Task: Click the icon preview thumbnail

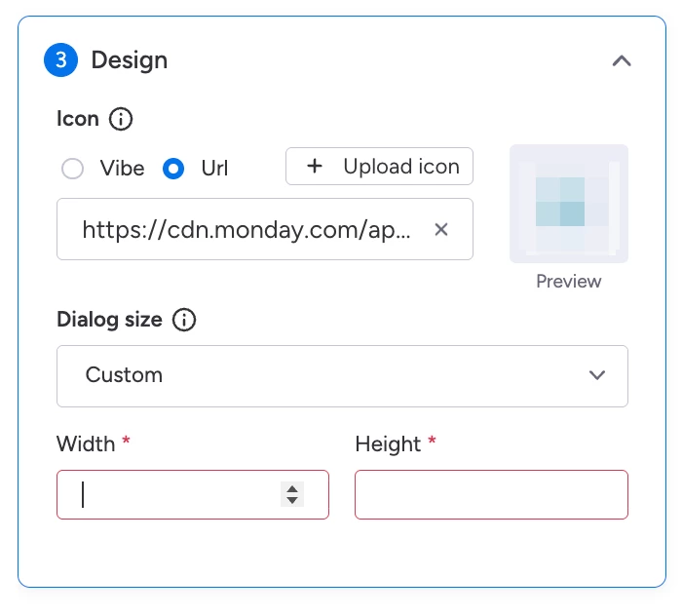Action: point(569,204)
